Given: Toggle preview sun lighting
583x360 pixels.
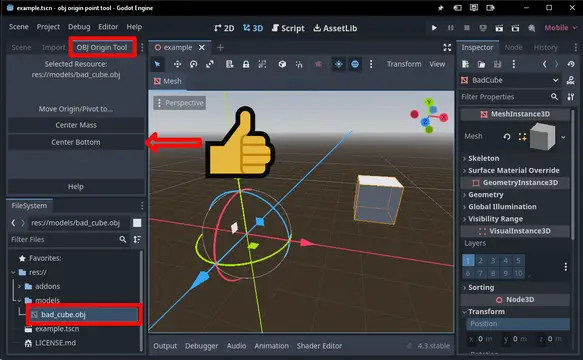Looking at the screenshot, I should click(x=338, y=64).
